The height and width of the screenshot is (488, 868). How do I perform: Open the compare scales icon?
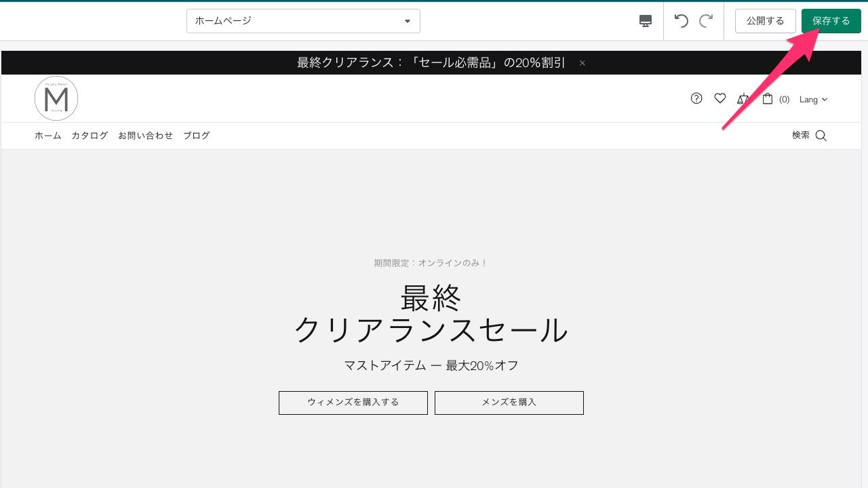pos(743,98)
